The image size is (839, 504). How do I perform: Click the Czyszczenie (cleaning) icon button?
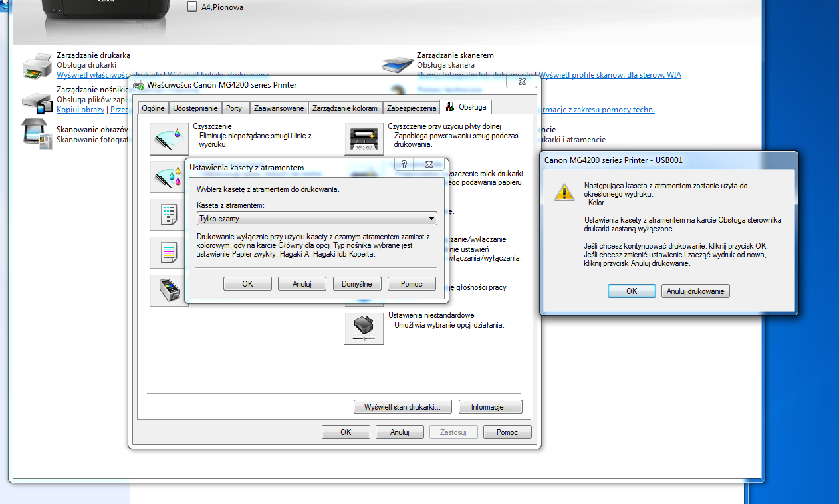pos(170,139)
